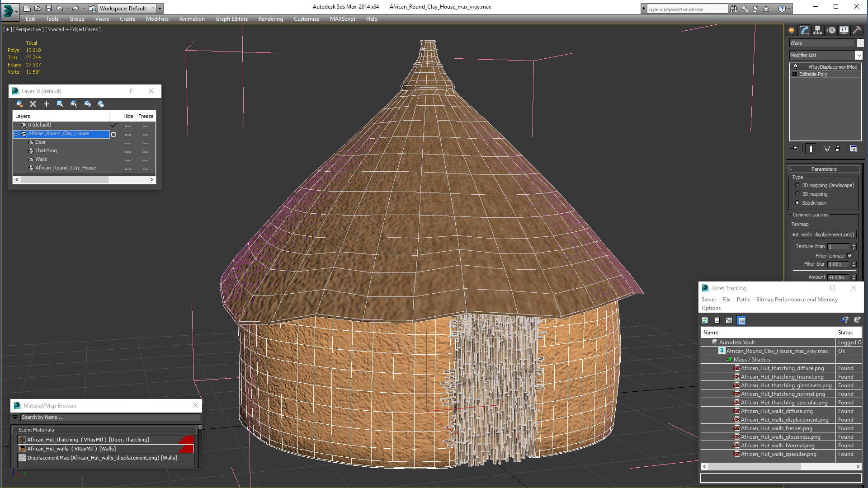Hide the Thatching object in layers

tap(128, 151)
